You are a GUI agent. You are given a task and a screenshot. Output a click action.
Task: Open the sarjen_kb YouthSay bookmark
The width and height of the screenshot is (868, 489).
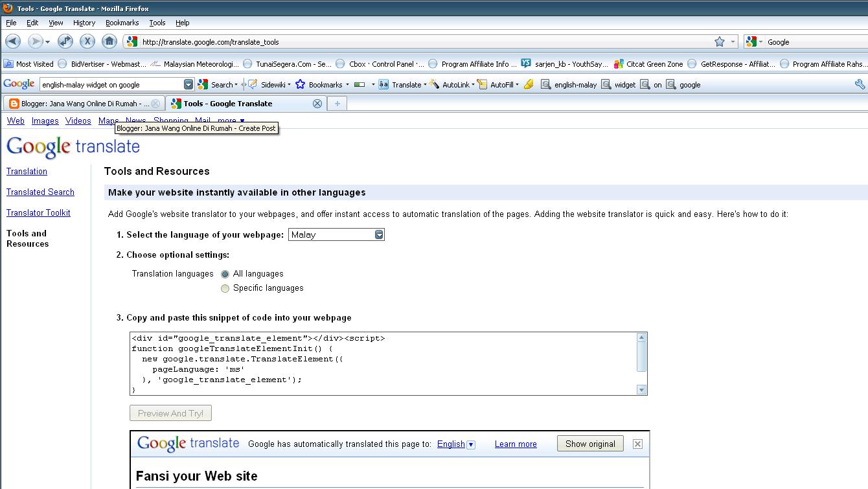[565, 64]
